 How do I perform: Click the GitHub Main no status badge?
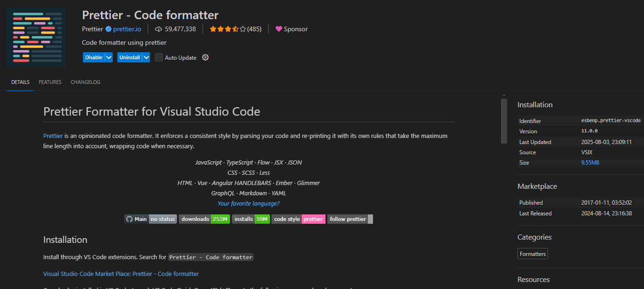pyautogui.click(x=150, y=219)
